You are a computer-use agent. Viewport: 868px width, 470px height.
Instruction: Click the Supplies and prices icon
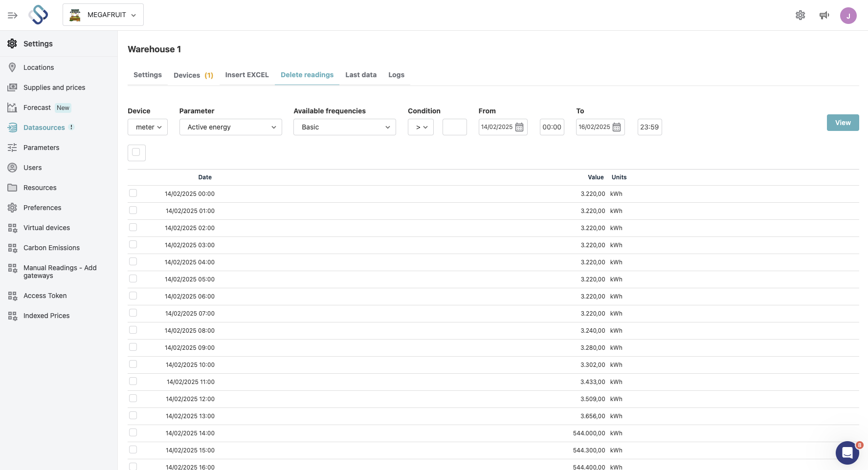point(12,87)
